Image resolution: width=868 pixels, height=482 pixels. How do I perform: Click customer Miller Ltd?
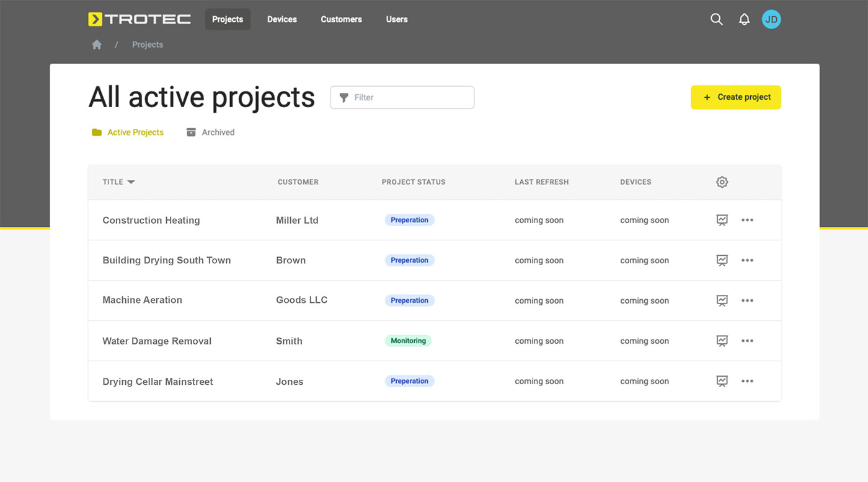click(x=297, y=220)
